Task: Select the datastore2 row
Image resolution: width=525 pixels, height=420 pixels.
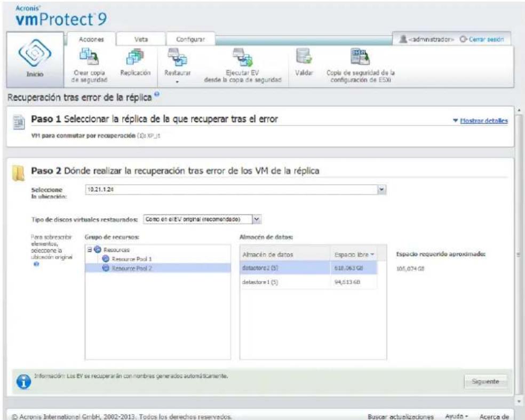Action: tap(308, 268)
